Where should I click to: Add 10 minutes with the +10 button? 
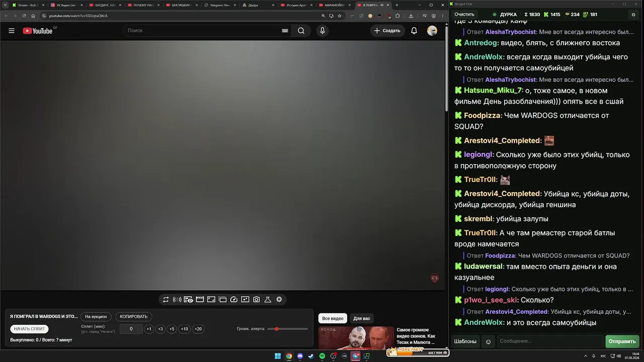click(x=185, y=329)
